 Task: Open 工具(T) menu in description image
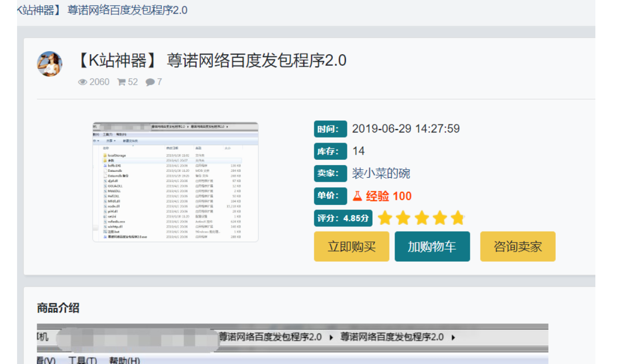82,360
